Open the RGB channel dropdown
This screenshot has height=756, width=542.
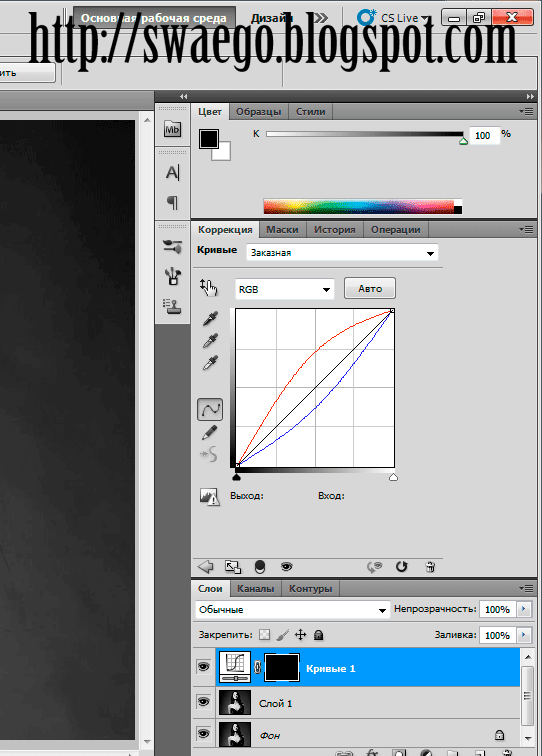pos(285,289)
